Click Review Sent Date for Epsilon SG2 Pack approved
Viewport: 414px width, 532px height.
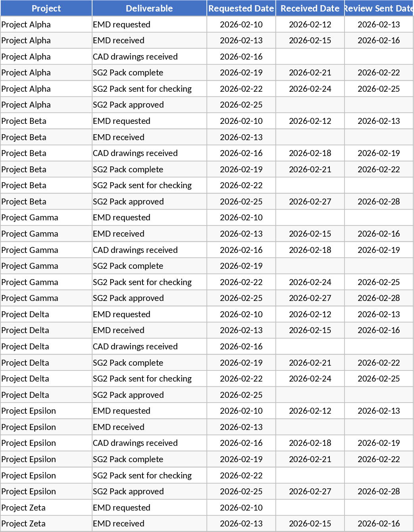[x=379, y=492]
